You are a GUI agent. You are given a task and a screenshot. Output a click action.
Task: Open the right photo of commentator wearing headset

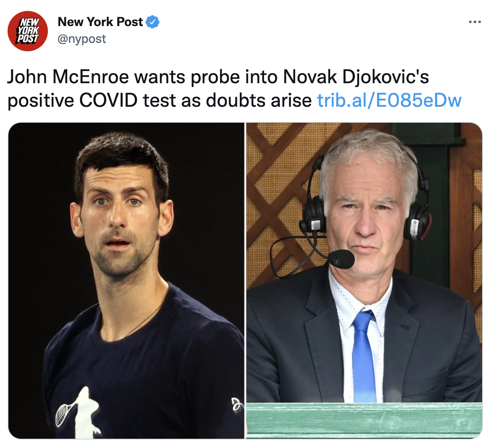pyautogui.click(x=365, y=280)
